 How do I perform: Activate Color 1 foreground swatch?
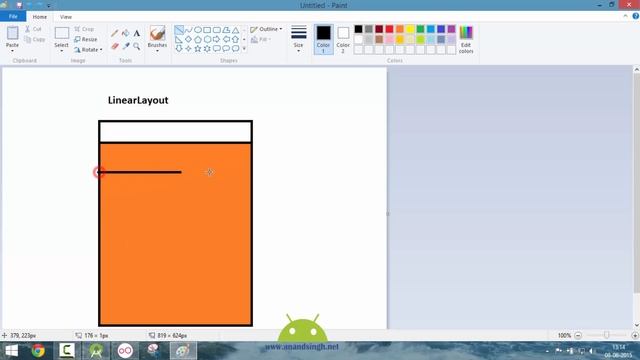click(323, 39)
